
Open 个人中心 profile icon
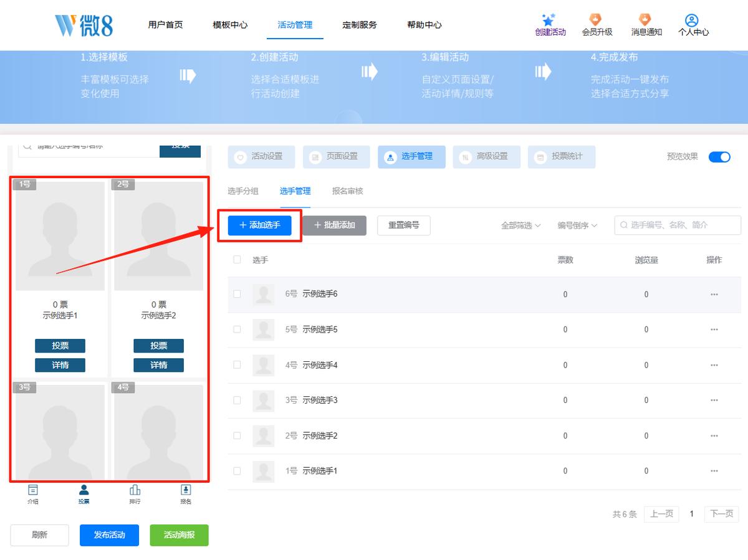692,20
